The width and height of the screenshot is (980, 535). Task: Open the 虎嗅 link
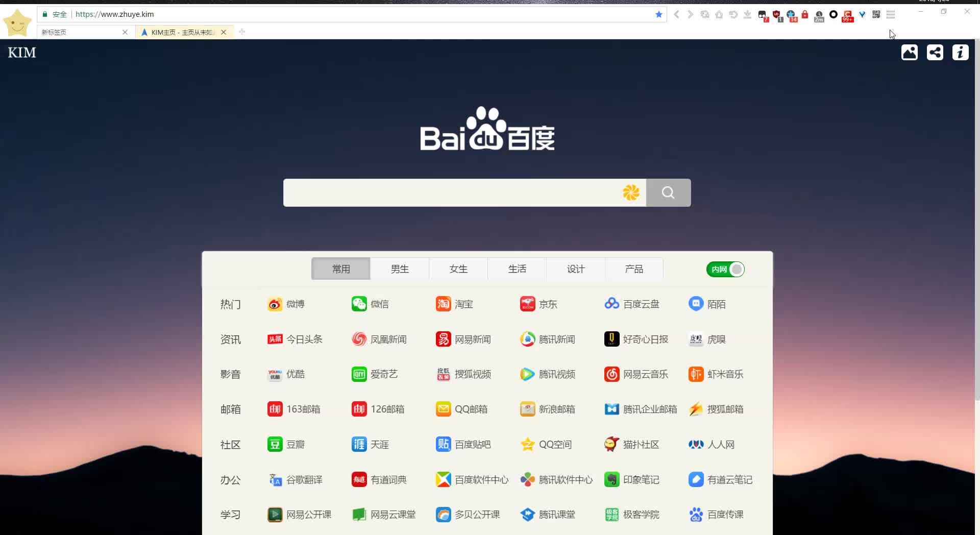pos(707,339)
